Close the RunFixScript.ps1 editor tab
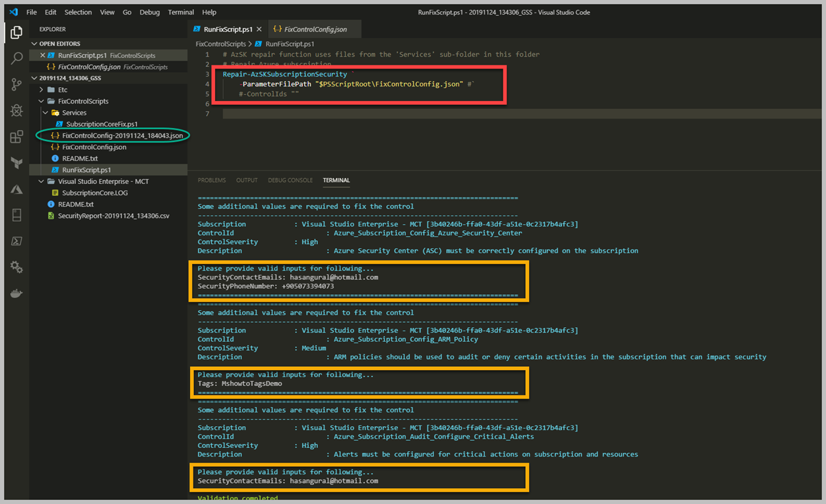The width and height of the screenshot is (826, 504). coord(259,29)
